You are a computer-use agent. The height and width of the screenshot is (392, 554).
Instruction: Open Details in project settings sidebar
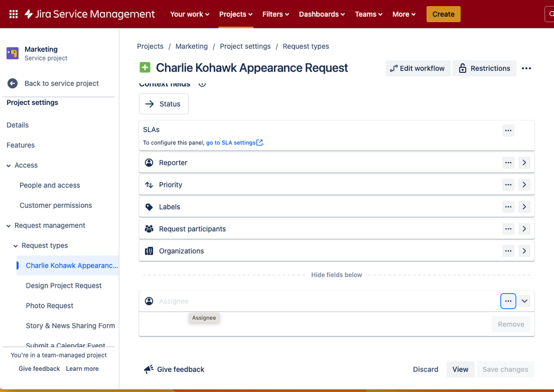[18, 125]
